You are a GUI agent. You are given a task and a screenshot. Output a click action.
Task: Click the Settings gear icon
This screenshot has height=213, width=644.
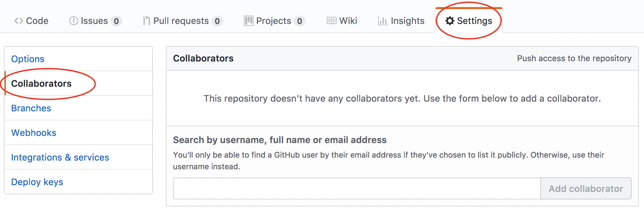pyautogui.click(x=450, y=21)
